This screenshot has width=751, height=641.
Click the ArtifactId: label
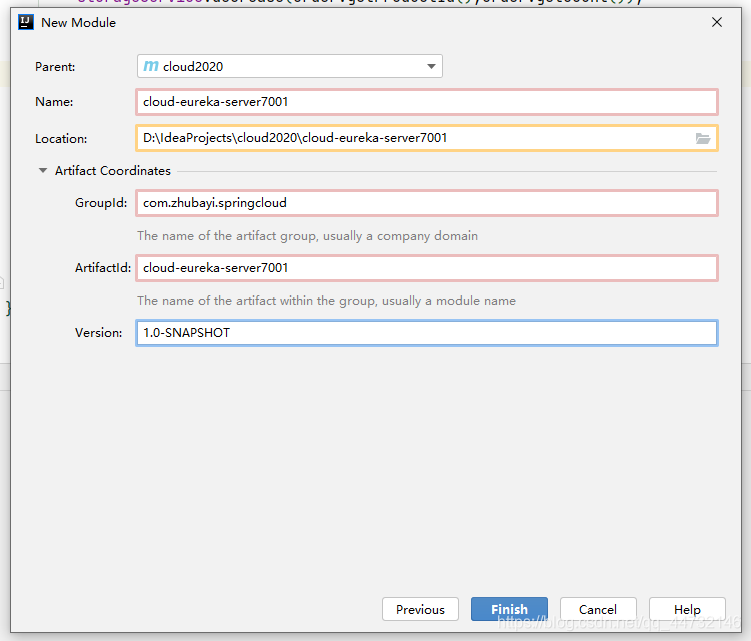[x=103, y=268]
